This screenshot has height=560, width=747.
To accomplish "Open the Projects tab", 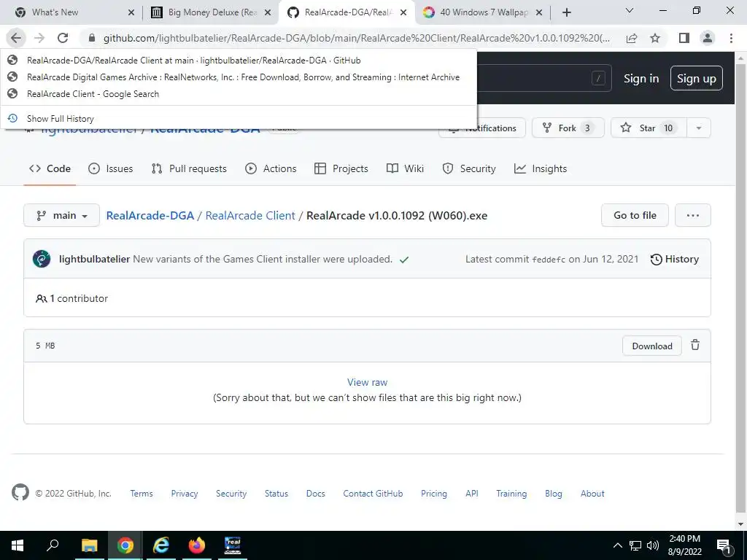I will [x=341, y=168].
